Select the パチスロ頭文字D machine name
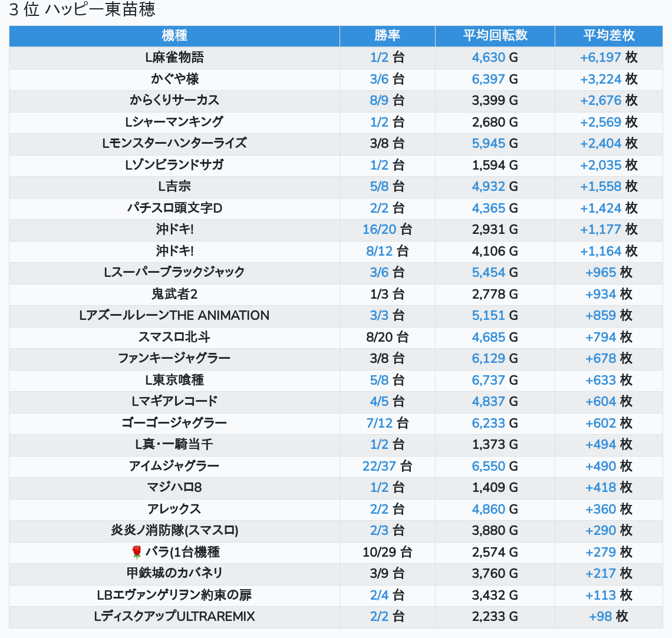The image size is (672, 638). pos(174,208)
